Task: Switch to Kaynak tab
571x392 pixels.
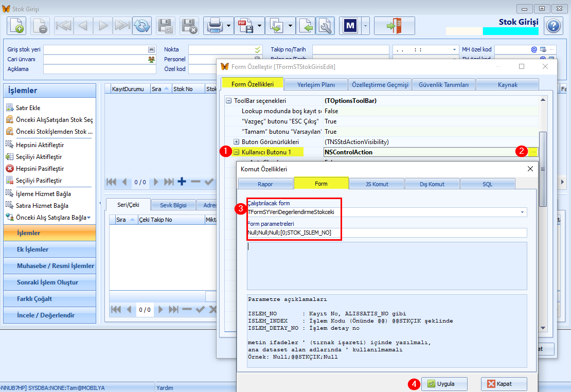Action: pyautogui.click(x=507, y=84)
